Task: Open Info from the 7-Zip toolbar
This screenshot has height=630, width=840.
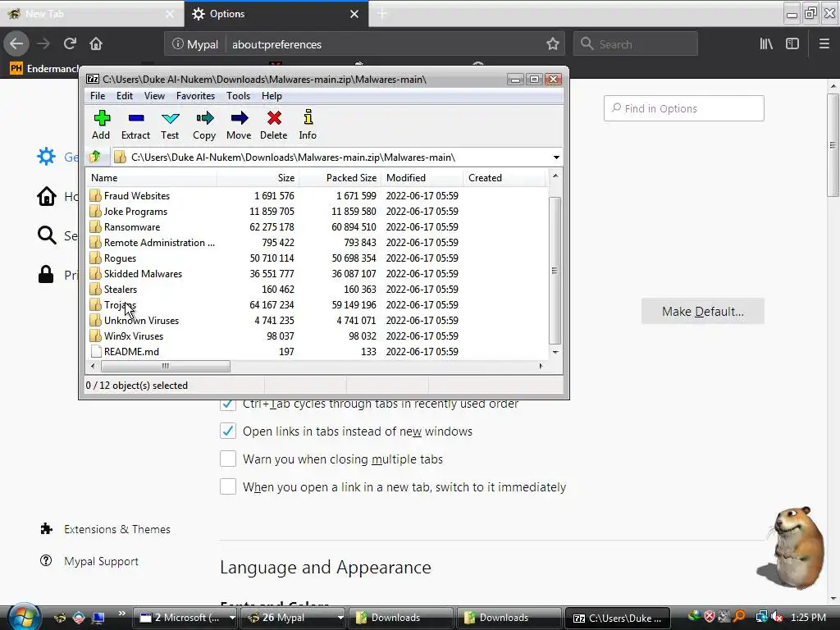Action: click(x=308, y=125)
